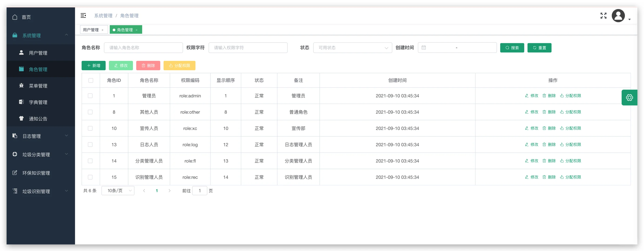
Task: Click edit pencil icon for role:log row
Action: coord(527,145)
